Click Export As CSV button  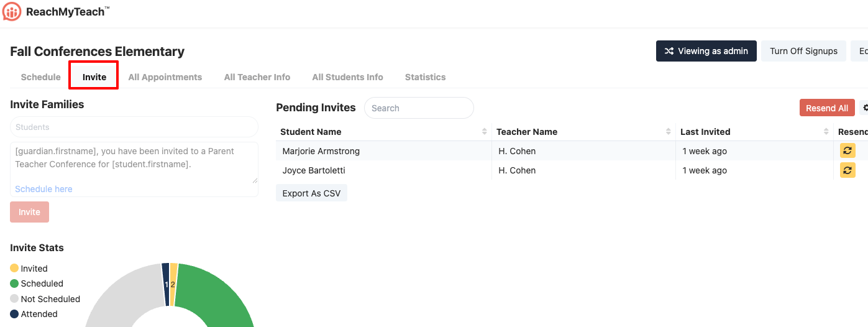click(x=311, y=193)
